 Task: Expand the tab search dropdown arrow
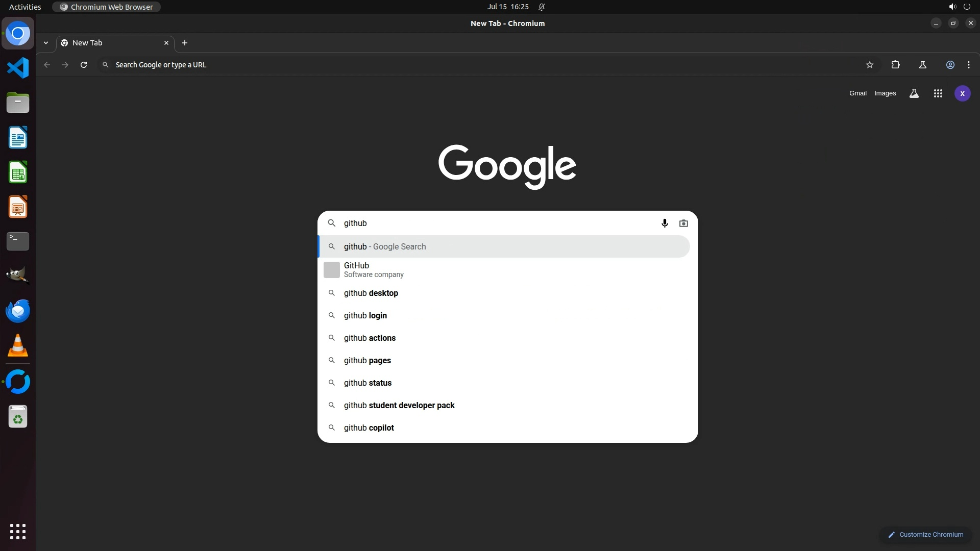pos(46,43)
